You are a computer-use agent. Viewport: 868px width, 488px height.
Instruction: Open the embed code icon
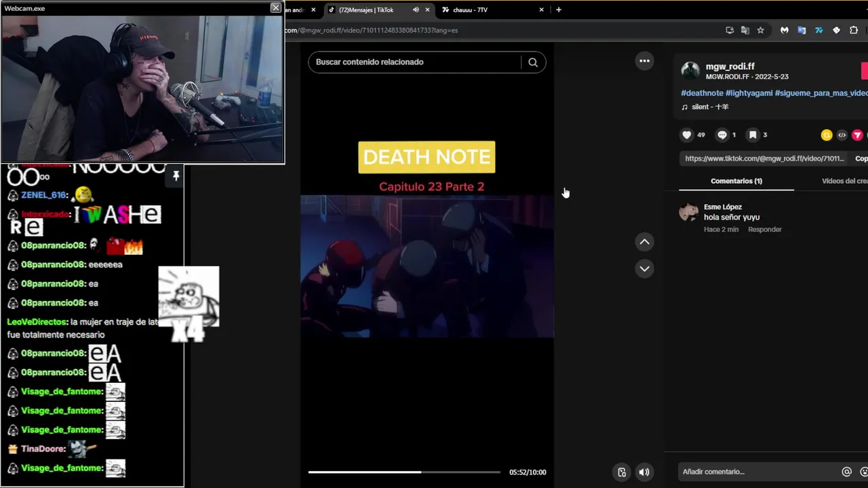[842, 135]
